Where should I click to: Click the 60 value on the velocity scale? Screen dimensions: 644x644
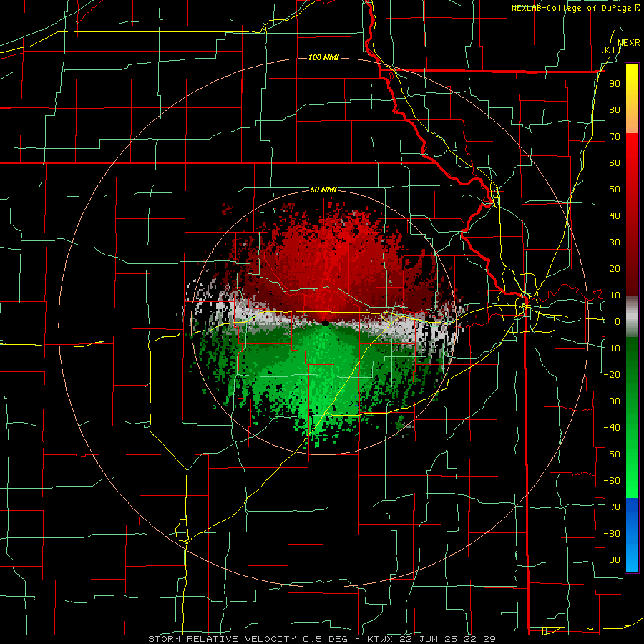coord(615,162)
